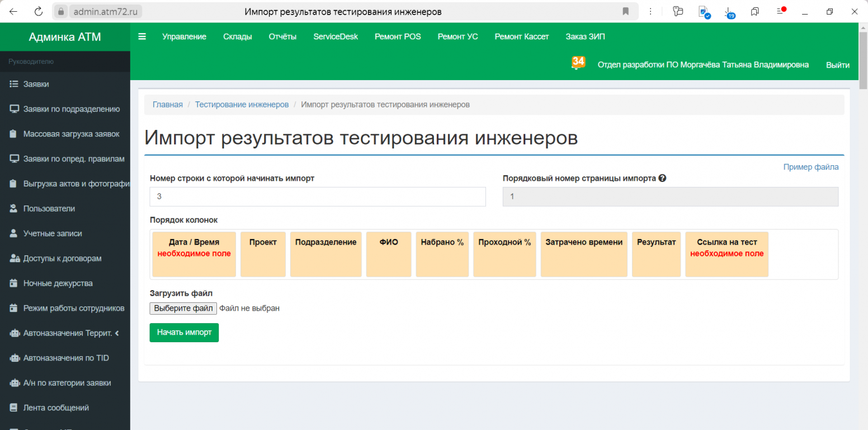Click the browser page reload icon
Viewport: 868px width, 430px height.
tap(39, 11)
